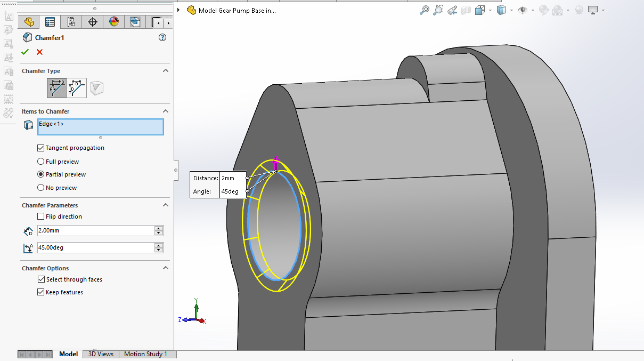Click the Previous View icon

click(452, 10)
